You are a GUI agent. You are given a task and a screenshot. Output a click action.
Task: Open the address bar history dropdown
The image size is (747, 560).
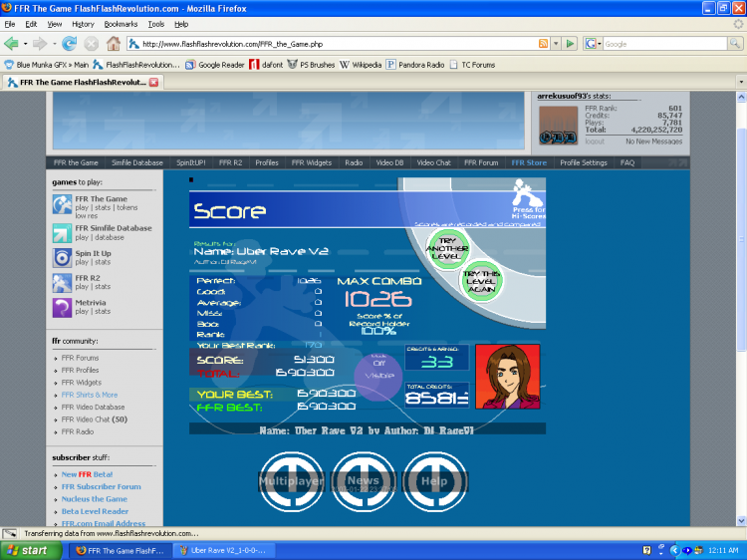(x=556, y=44)
